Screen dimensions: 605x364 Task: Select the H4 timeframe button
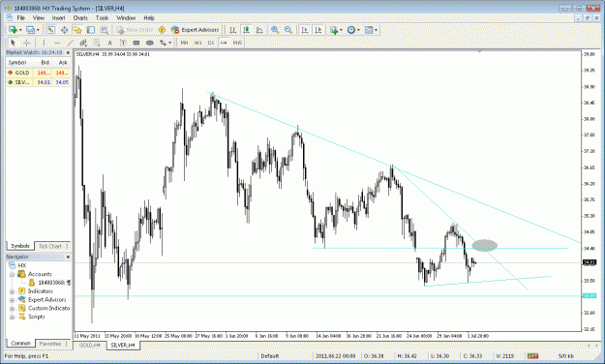coord(224,43)
